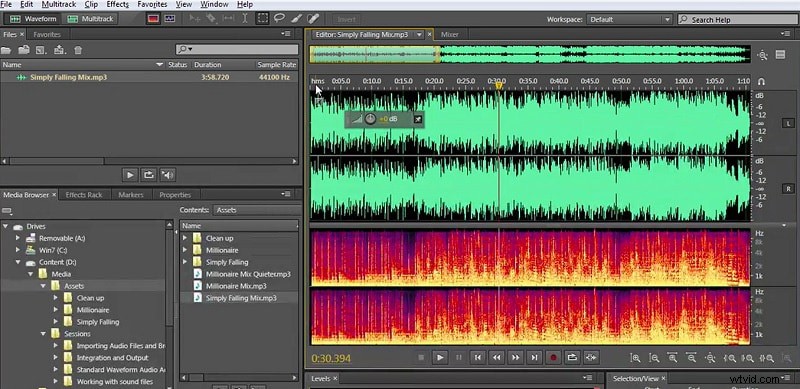Viewport: 800px width, 389px height.
Task: Play the audio in the Editor transport
Action: [x=440, y=358]
